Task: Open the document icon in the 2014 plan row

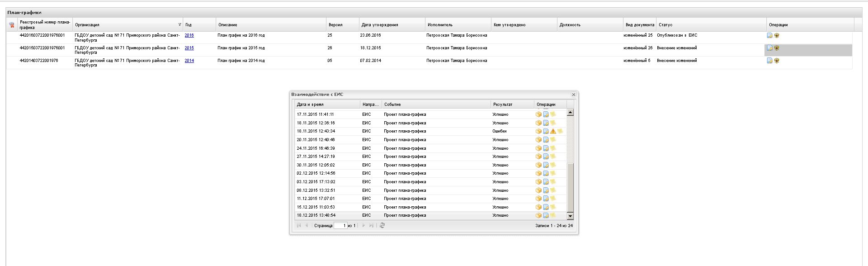Action: click(x=769, y=61)
